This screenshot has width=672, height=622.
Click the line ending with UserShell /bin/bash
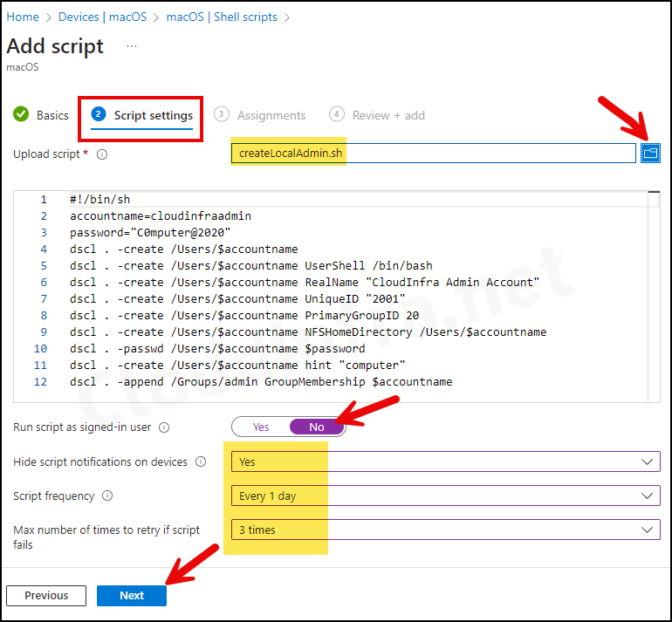click(251, 265)
